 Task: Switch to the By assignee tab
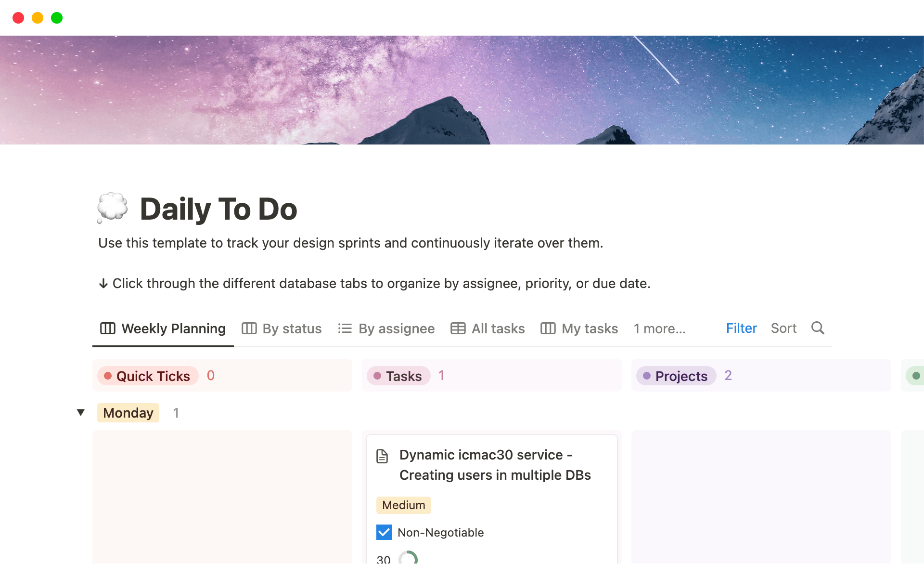[396, 328]
